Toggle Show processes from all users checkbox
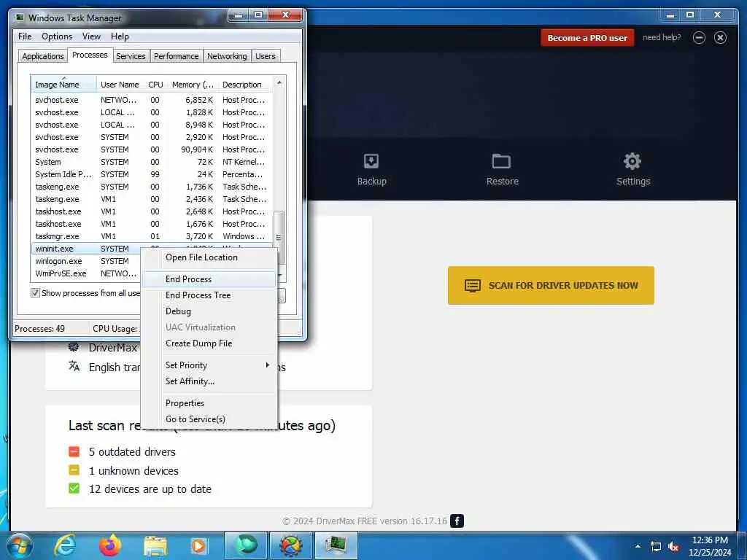 tap(35, 293)
